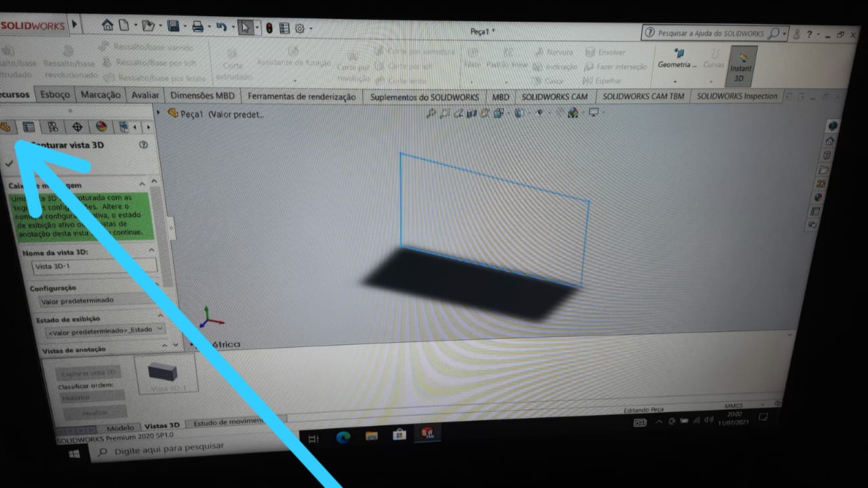Open the DimXpertManager crosshair tab icon

tap(77, 126)
